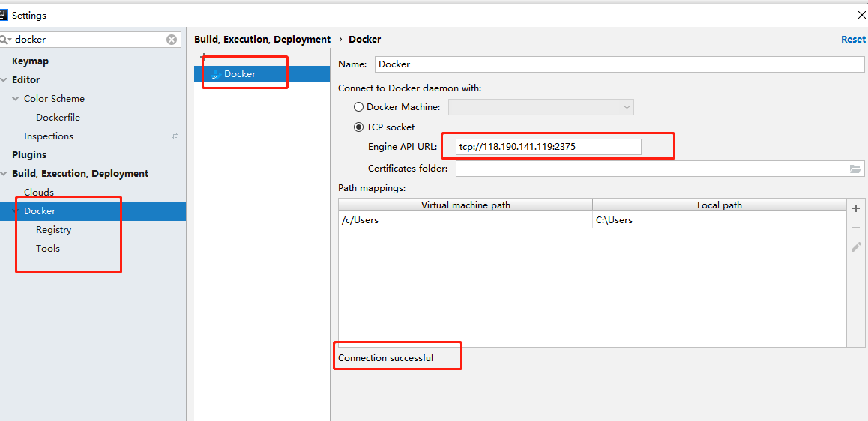The height and width of the screenshot is (421, 868).
Task: Select the C:\Users local path cell
Action: (720, 220)
